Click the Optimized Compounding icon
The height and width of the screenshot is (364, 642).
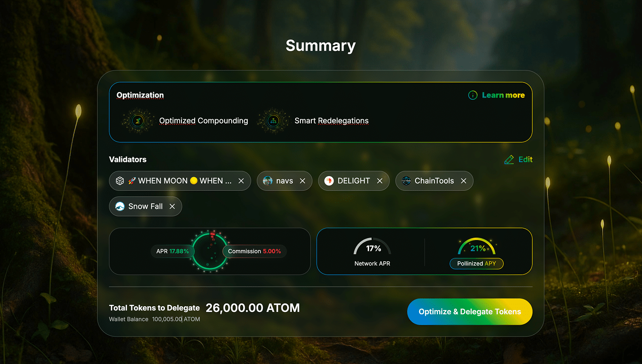(138, 121)
